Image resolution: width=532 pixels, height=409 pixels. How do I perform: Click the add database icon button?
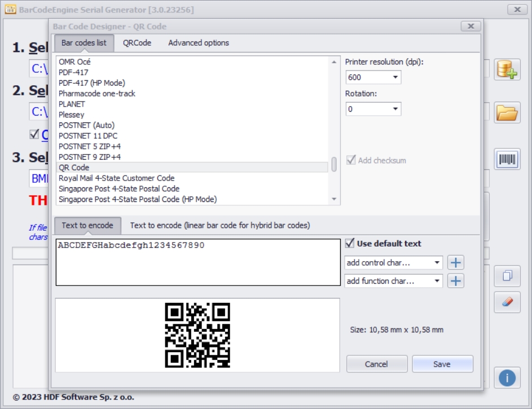[x=507, y=69]
